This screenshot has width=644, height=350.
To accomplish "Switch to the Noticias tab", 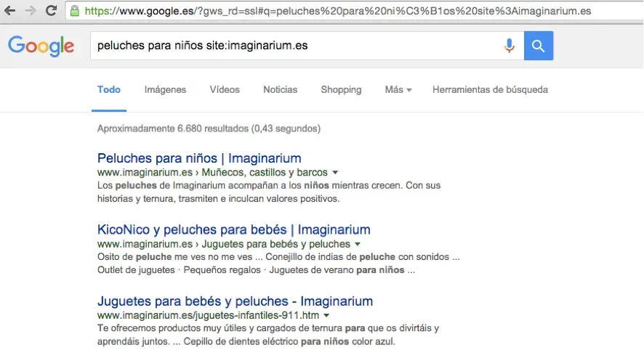I will tap(280, 89).
